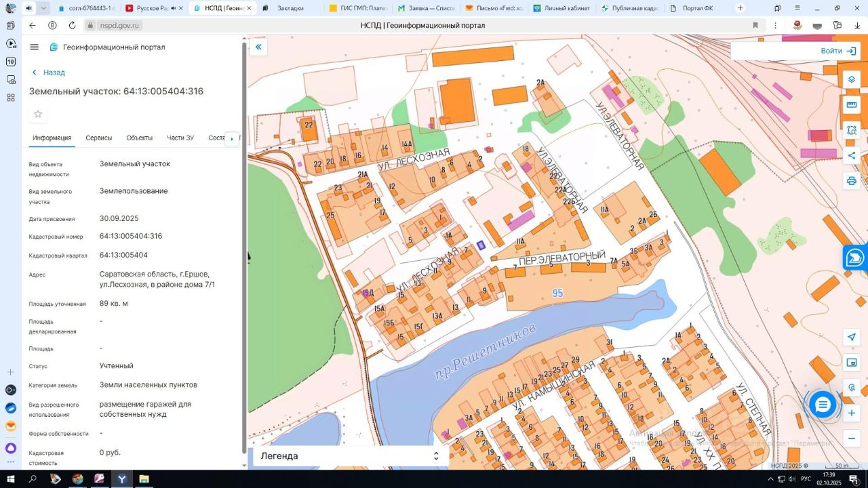Open the Части ЗУ tab

tap(180, 138)
